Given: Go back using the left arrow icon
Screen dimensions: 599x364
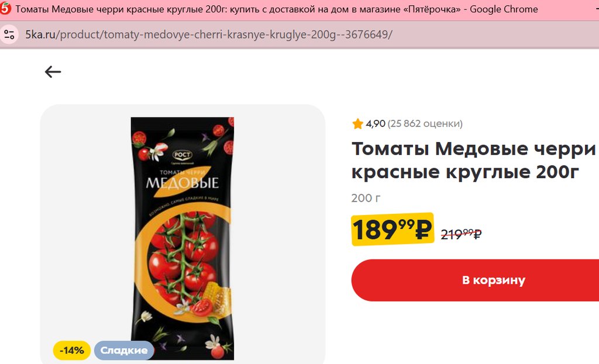Looking at the screenshot, I should (53, 72).
